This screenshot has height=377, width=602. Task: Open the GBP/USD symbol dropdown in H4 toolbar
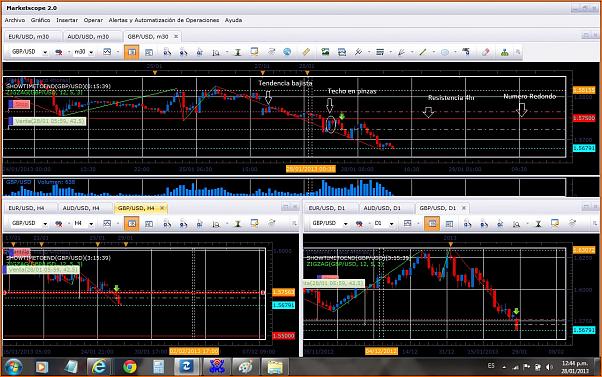point(45,223)
